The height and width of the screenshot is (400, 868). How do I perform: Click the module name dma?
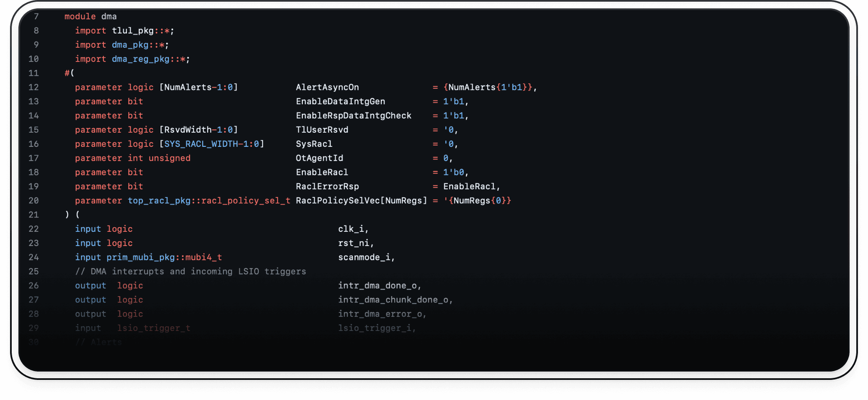point(109,16)
